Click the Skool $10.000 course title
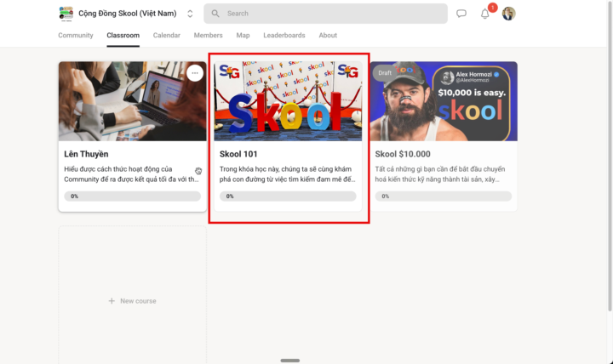The width and height of the screenshot is (613, 364). [x=403, y=154]
